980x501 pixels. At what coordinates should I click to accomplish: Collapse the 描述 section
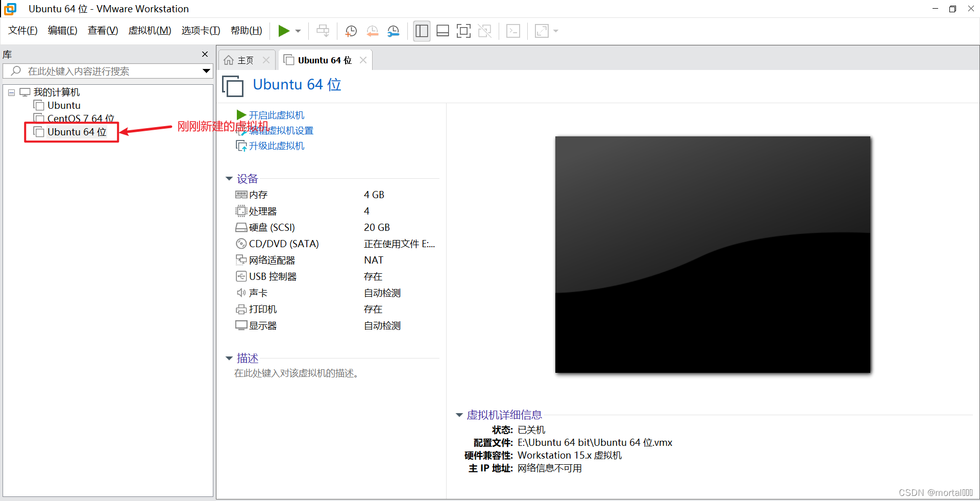[x=229, y=359]
